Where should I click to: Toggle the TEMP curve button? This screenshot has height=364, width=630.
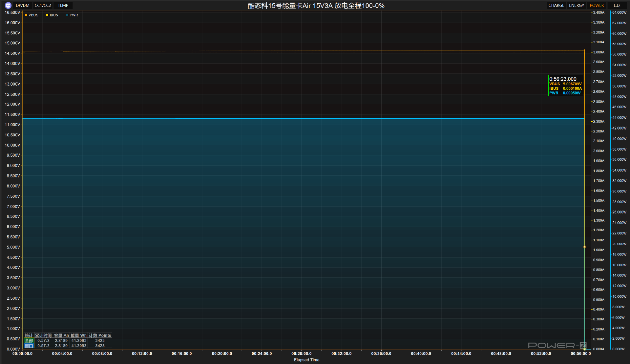63,6
